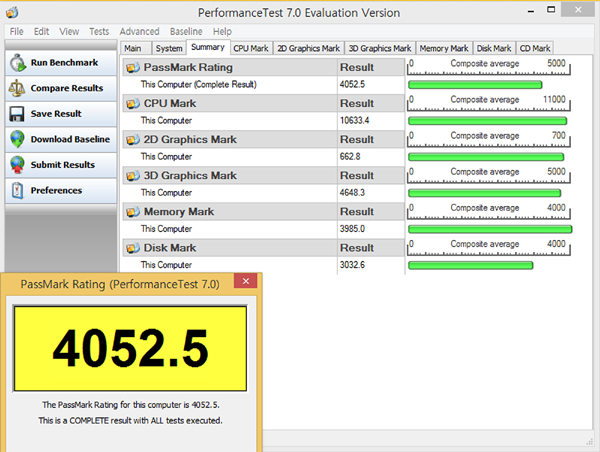Select the CPU Mark section header text
600x452 pixels.
point(170,103)
